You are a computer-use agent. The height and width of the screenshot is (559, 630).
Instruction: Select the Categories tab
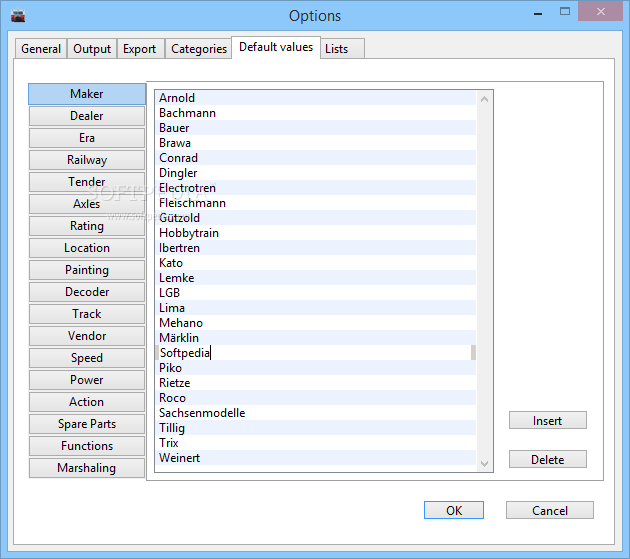coord(199,49)
